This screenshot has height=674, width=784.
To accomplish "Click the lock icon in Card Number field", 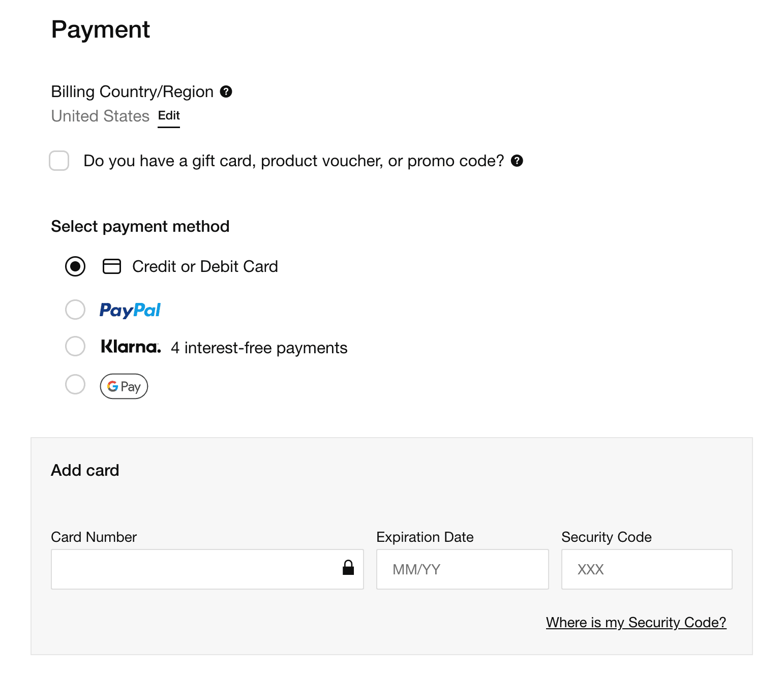I will pyautogui.click(x=348, y=568).
